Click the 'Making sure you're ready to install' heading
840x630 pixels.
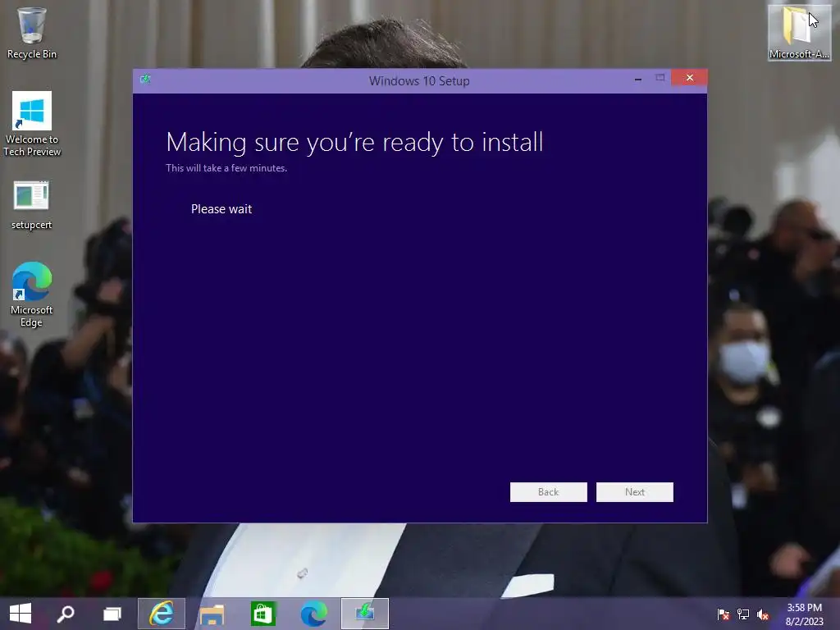click(354, 143)
